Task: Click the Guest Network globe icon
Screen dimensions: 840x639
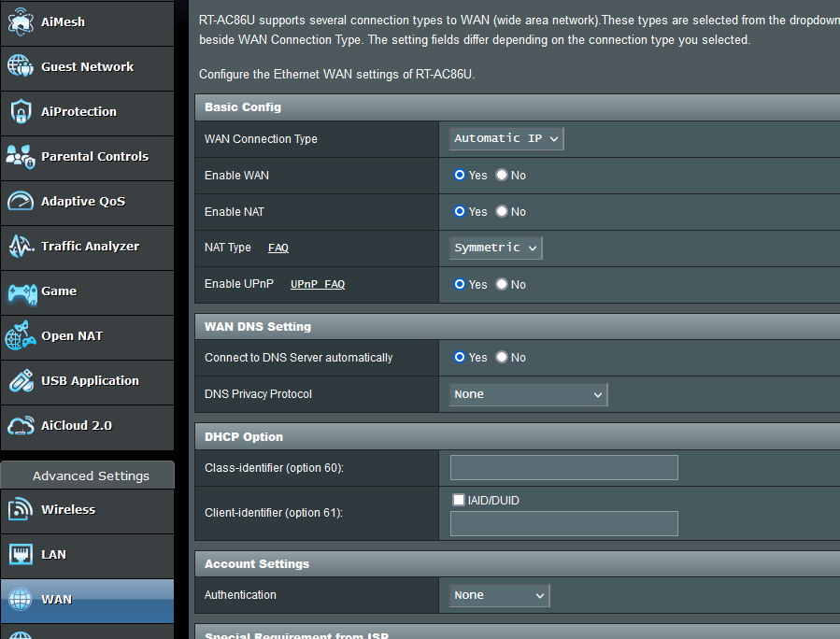Action: tap(21, 66)
